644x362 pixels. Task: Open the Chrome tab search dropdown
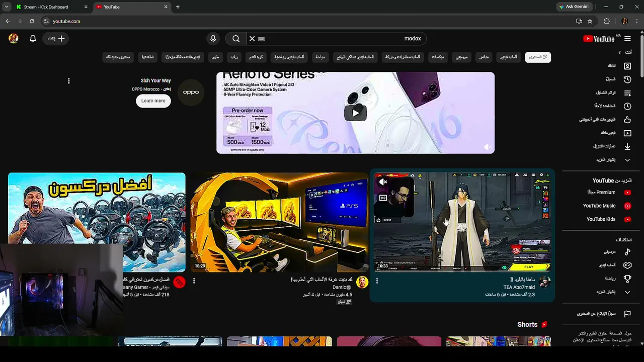point(7,7)
